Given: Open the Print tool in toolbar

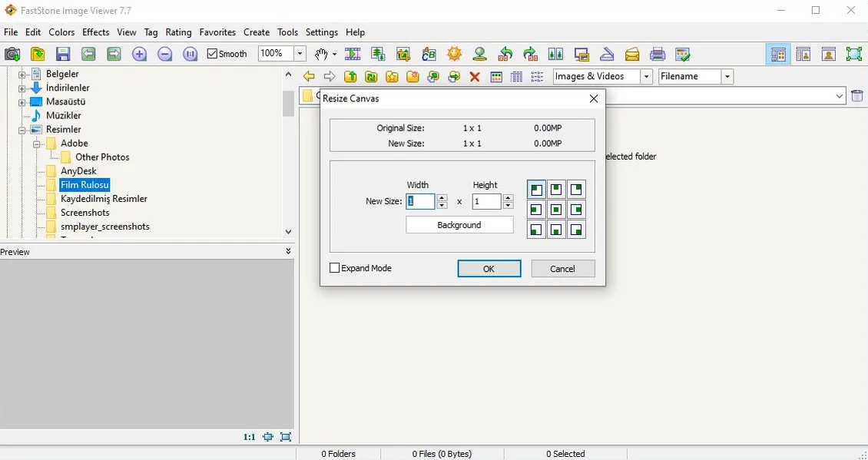Looking at the screenshot, I should pyautogui.click(x=658, y=54).
